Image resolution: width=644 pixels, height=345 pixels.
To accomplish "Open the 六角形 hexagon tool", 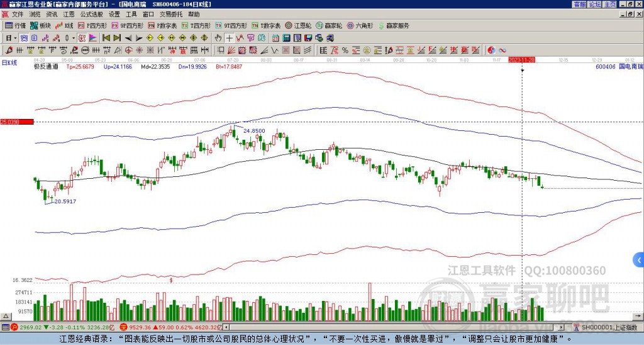I will coord(360,25).
